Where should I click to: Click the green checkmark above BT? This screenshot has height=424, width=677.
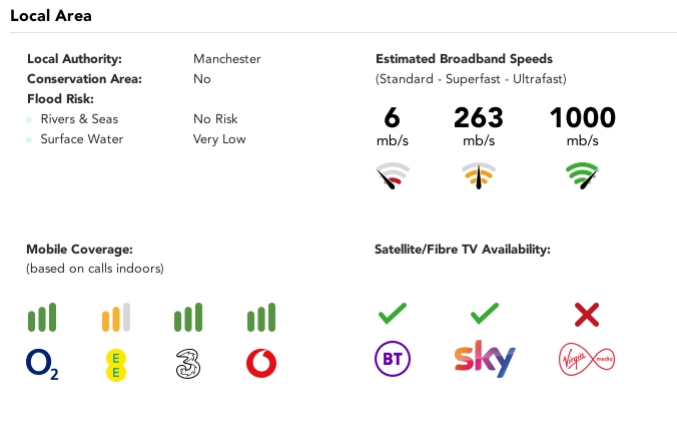(391, 315)
